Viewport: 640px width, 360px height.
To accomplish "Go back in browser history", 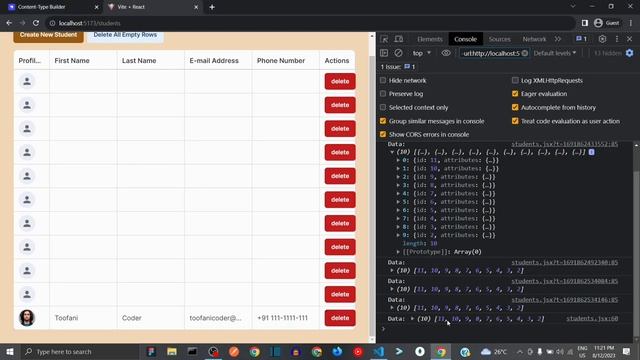I will pos(9,23).
